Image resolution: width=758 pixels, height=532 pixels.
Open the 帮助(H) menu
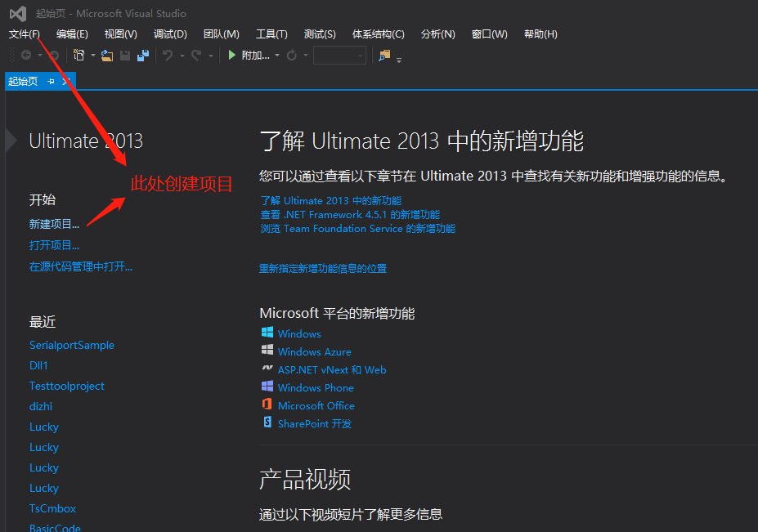(541, 34)
